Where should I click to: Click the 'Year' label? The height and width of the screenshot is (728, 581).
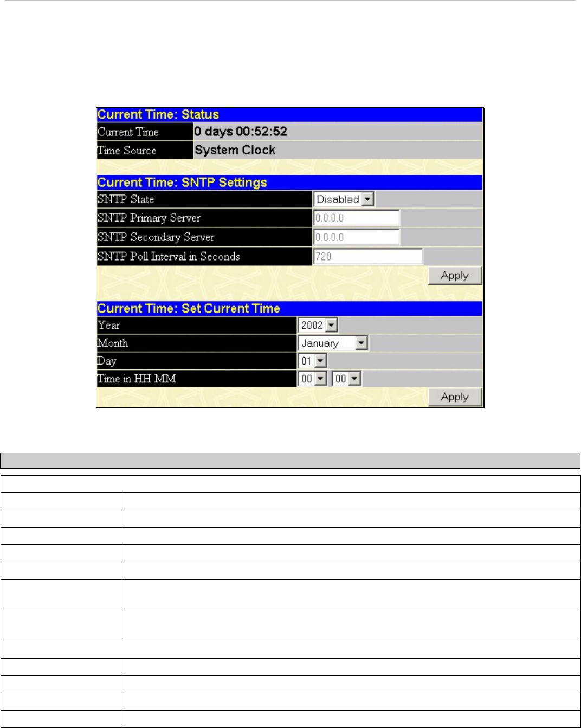pos(109,326)
